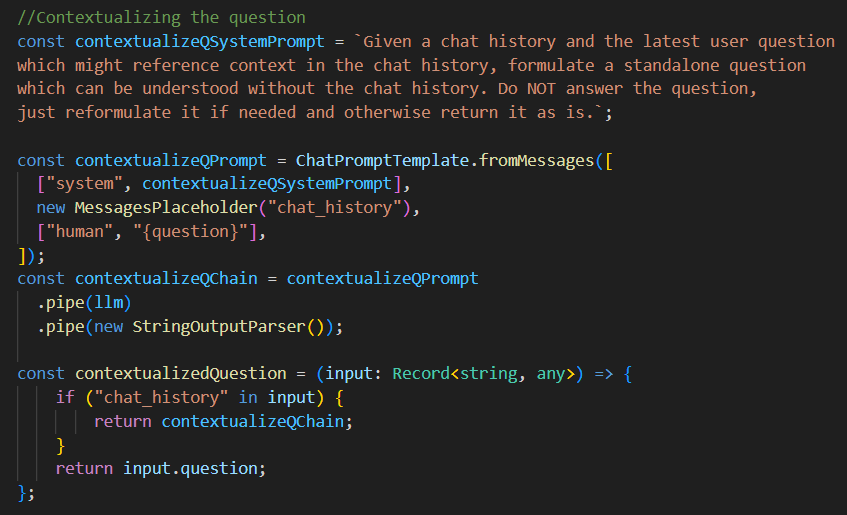The width and height of the screenshot is (847, 515).
Task: Click the closing ']);' line
Action: 31,255
